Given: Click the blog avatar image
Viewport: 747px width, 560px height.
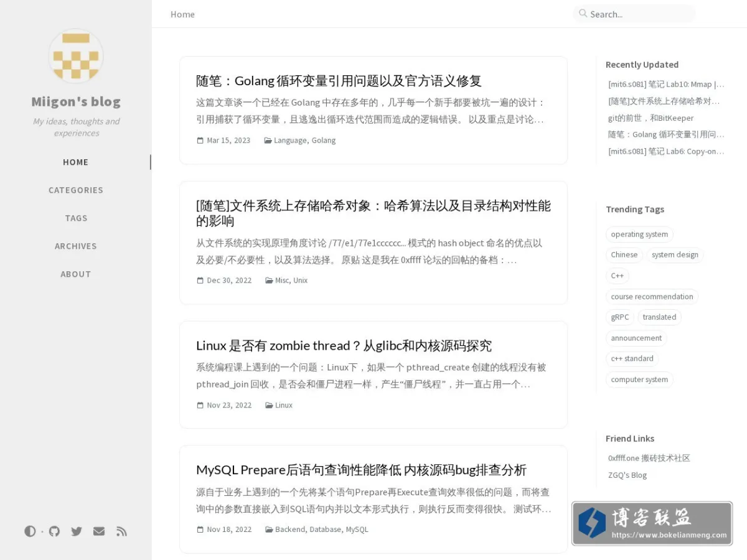Looking at the screenshot, I should pos(76,57).
